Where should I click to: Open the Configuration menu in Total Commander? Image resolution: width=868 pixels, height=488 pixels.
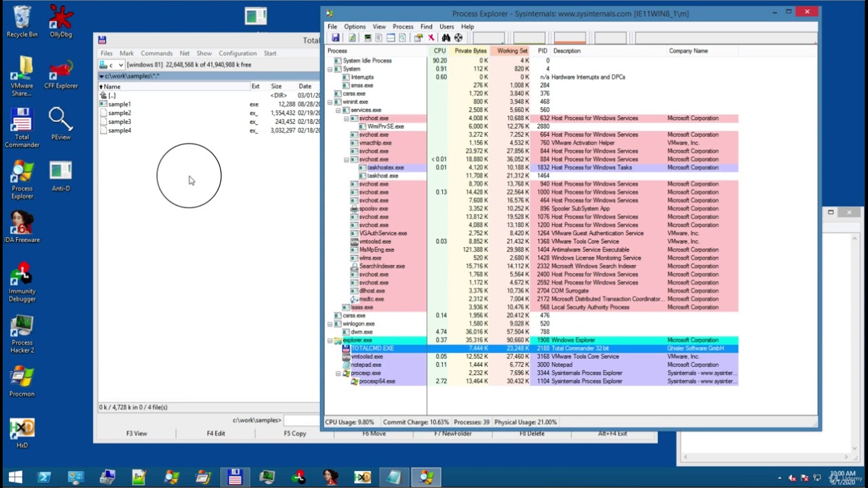click(237, 53)
